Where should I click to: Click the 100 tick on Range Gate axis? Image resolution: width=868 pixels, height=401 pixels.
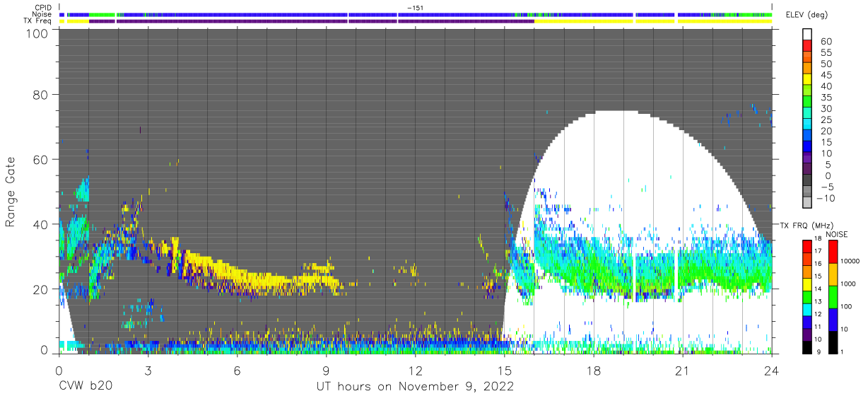pos(36,33)
